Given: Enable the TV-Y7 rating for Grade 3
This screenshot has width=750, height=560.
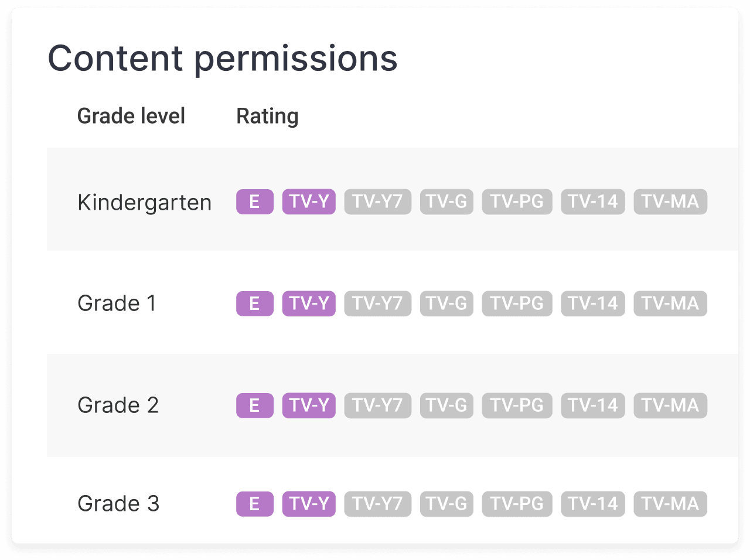Looking at the screenshot, I should [x=377, y=504].
